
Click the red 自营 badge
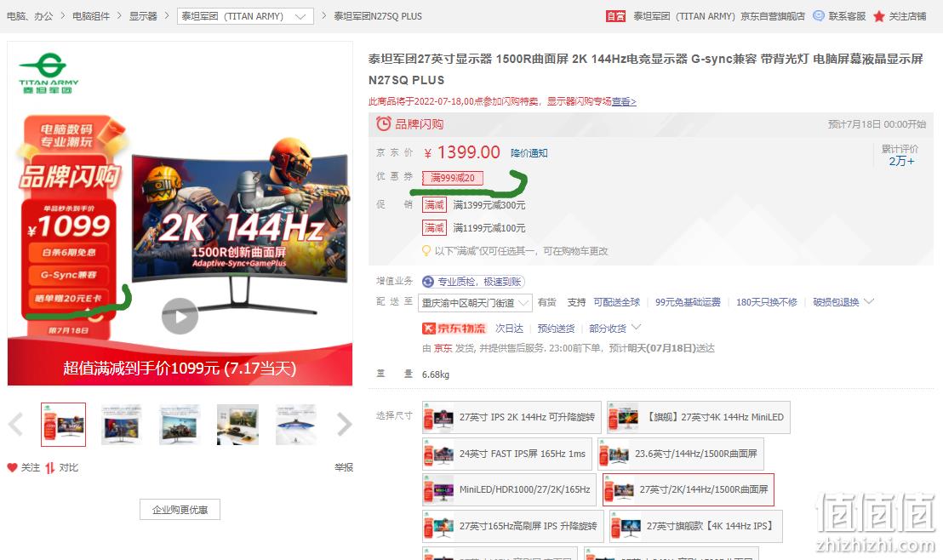coord(616,16)
